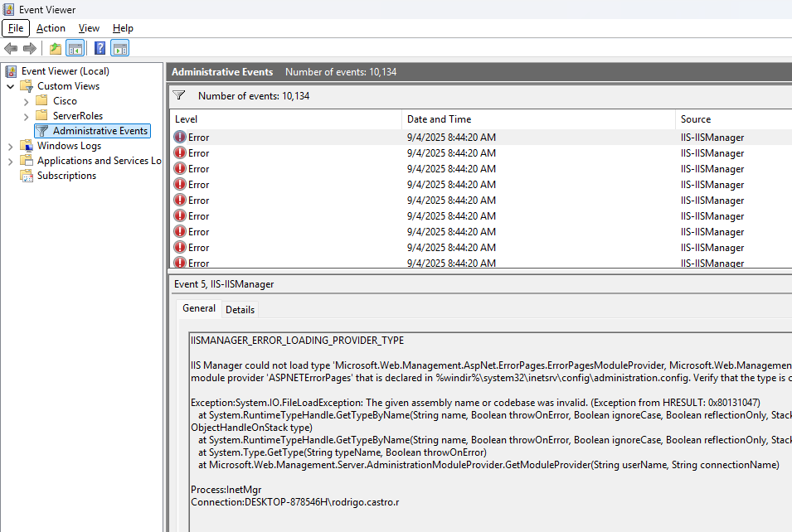Click the Custom Views folder icon
This screenshot has height=532, width=792.
pos(27,86)
